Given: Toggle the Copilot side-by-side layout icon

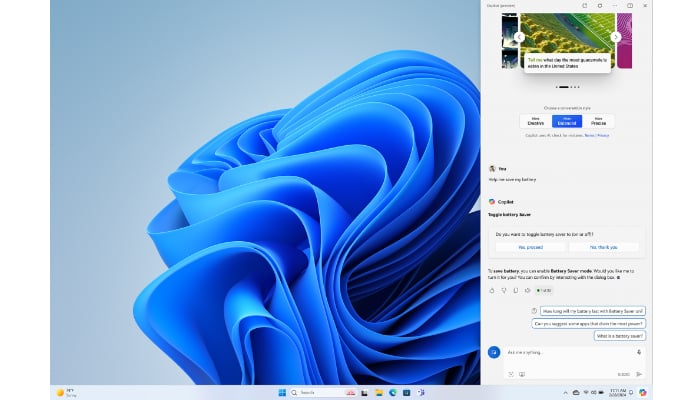Looking at the screenshot, I should click(x=630, y=6).
